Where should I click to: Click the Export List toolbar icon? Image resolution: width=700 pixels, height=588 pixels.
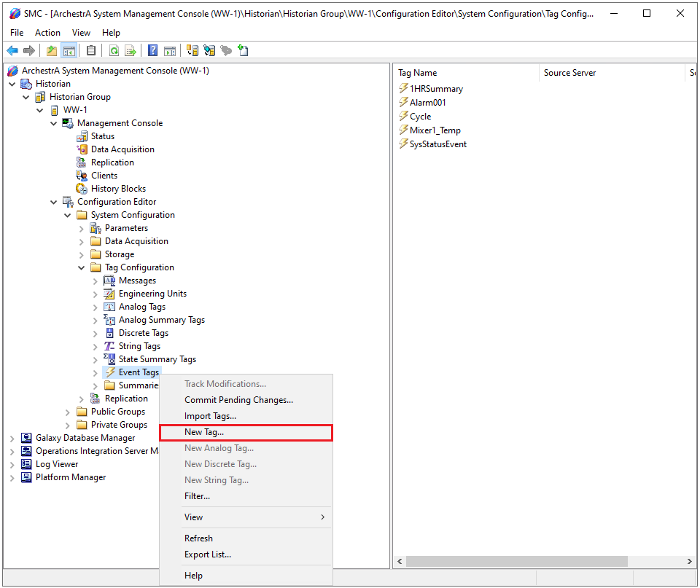pyautogui.click(x=131, y=51)
